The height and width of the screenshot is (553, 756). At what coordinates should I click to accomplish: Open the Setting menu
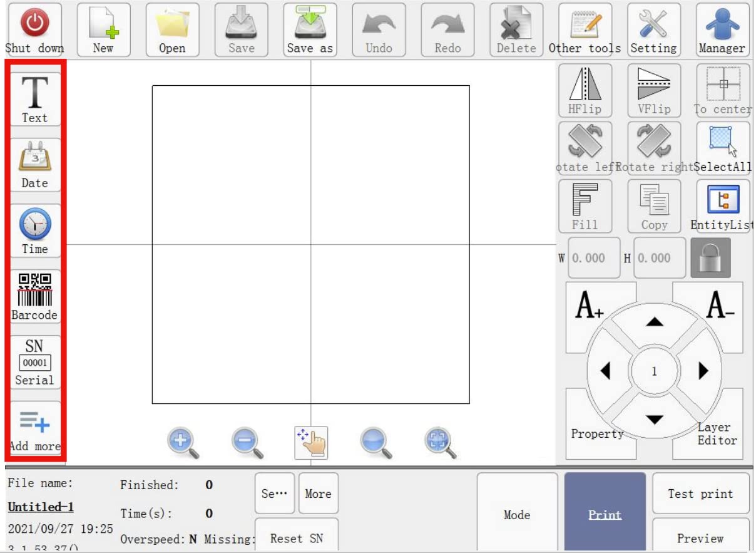click(654, 29)
